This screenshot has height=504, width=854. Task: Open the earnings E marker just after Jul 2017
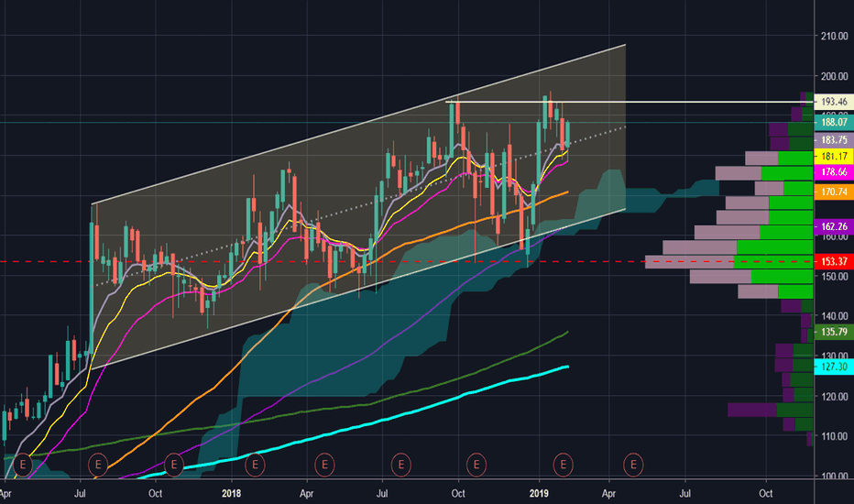(x=98, y=465)
